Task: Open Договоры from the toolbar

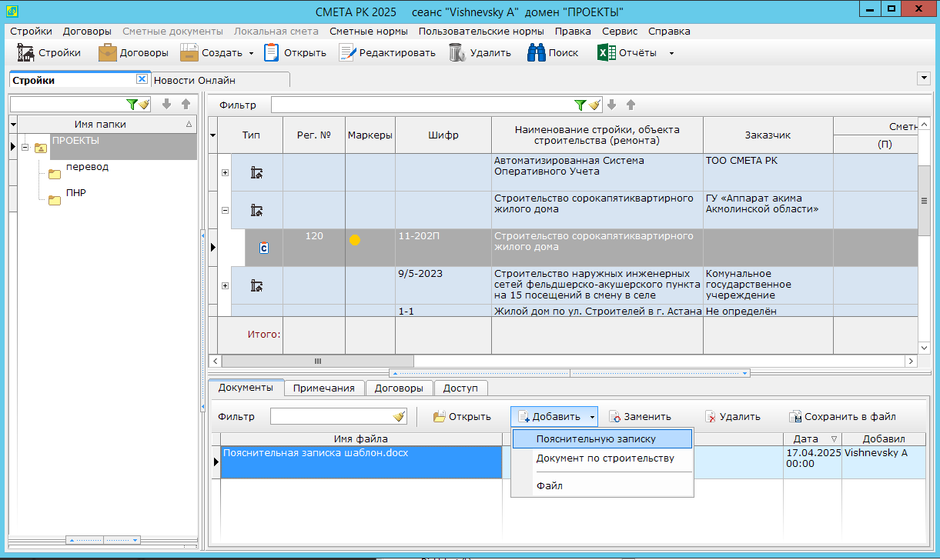Action: 107,53
